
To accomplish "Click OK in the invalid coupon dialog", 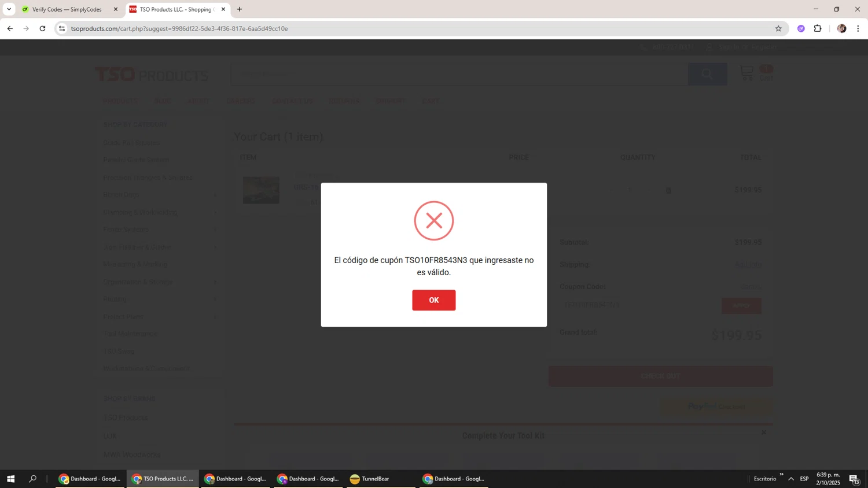I will pos(433,300).
